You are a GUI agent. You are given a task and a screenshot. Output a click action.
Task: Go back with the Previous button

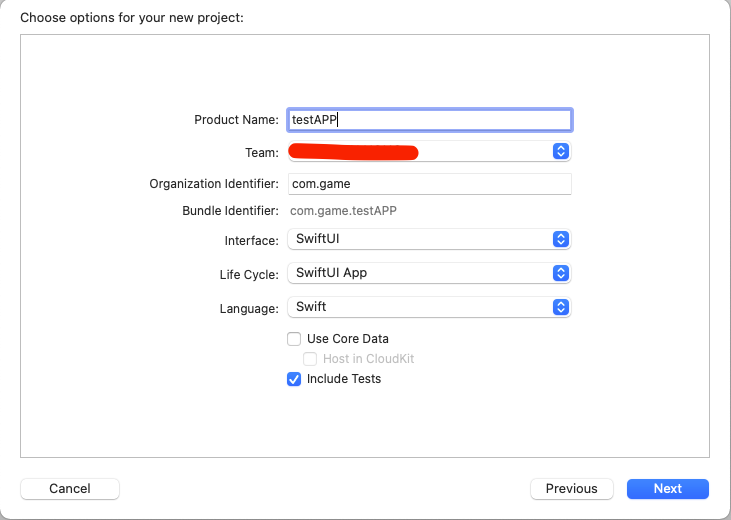(572, 489)
